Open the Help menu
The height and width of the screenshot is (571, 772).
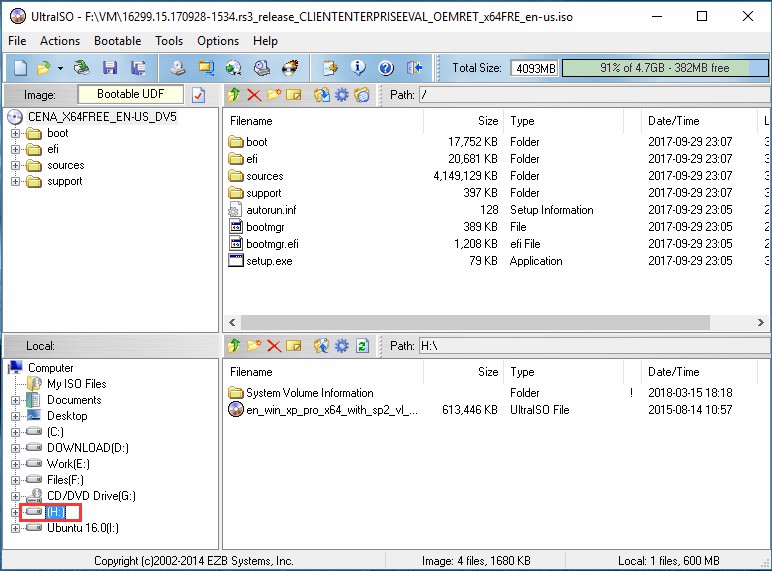[265, 41]
